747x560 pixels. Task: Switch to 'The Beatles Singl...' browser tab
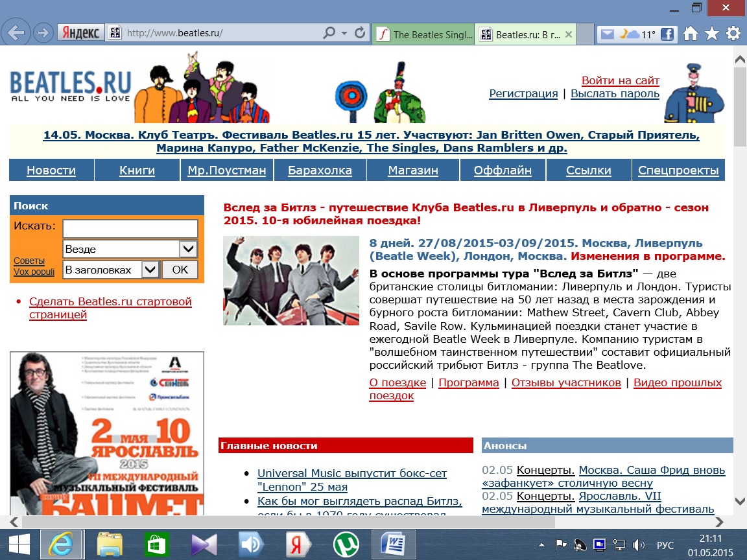point(424,34)
